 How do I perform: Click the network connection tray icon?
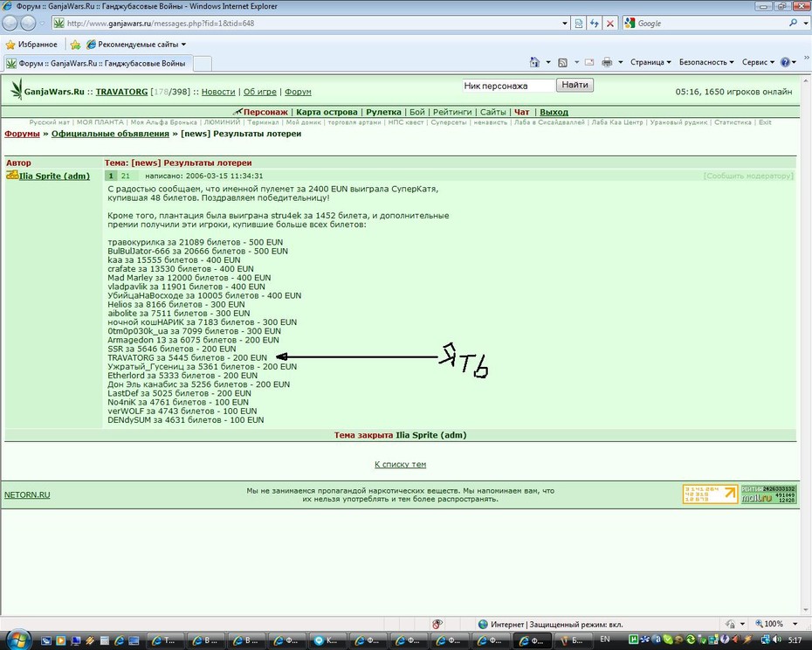[767, 640]
